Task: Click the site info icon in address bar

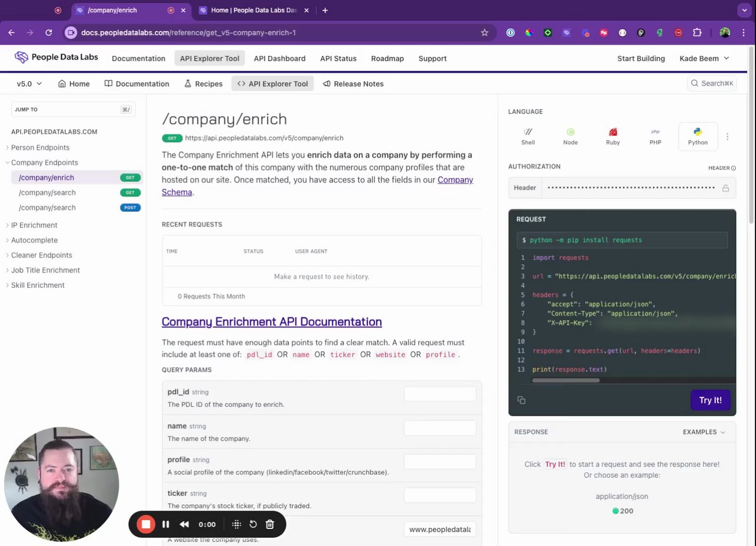Action: coord(71,32)
